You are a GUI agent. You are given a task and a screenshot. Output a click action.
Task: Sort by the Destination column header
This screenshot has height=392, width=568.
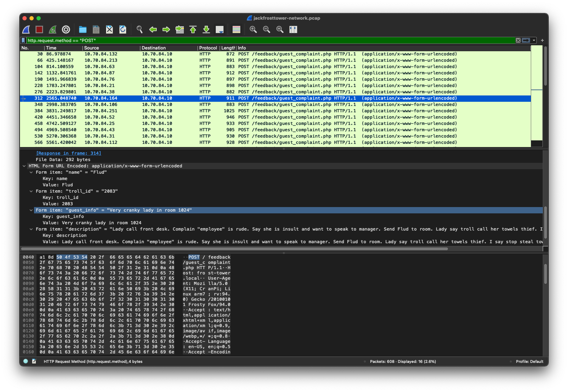tap(169, 48)
